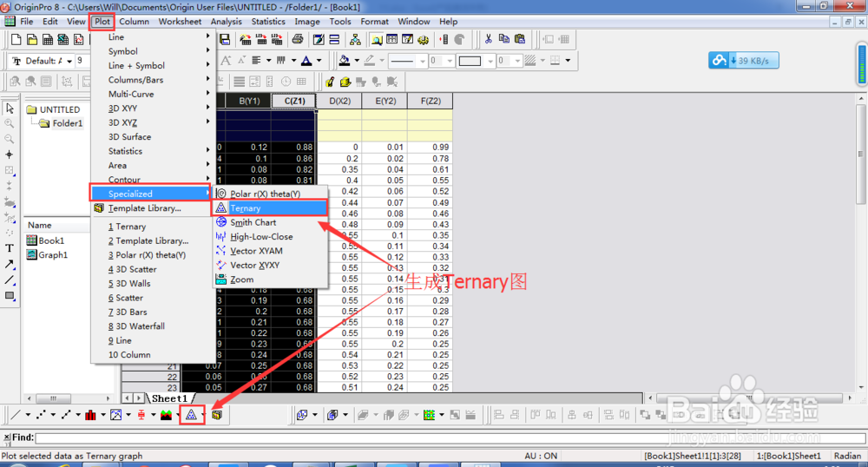The image size is (868, 467).
Task: Choose High-Low-Close plot option
Action: coord(271,237)
